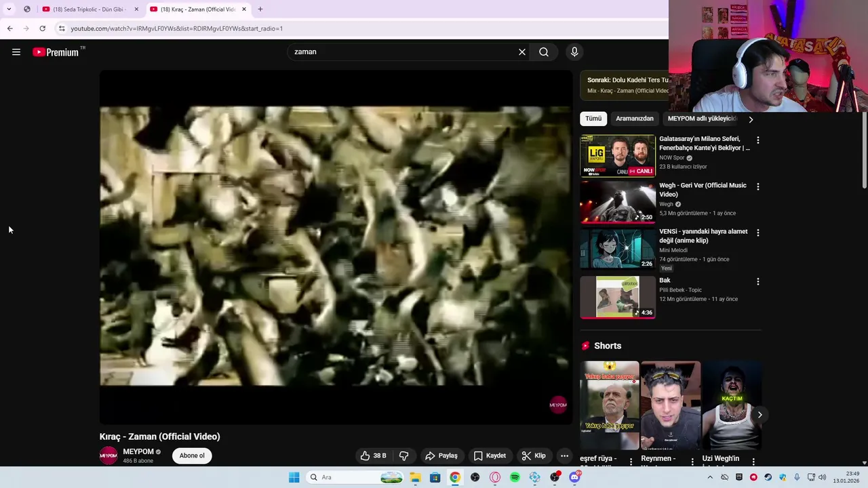Open a new browser tab
Screen dimensions: 868x488
pyautogui.click(x=260, y=9)
